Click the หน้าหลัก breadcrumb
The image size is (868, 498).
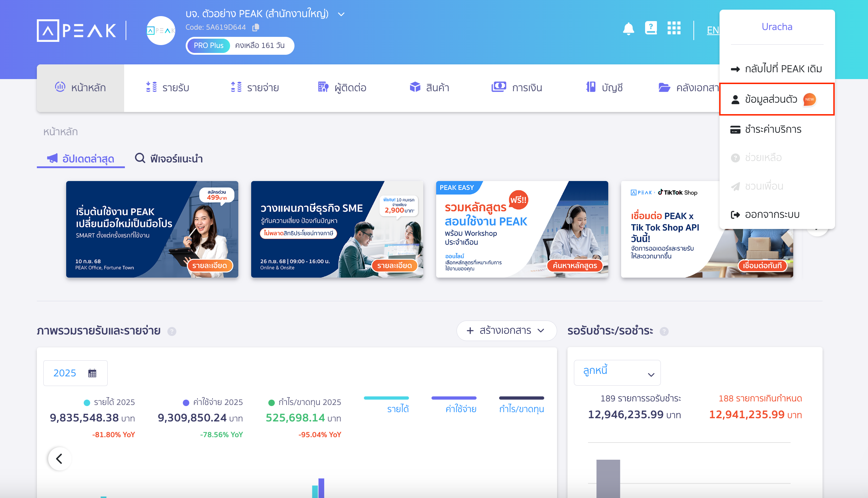pyautogui.click(x=60, y=132)
